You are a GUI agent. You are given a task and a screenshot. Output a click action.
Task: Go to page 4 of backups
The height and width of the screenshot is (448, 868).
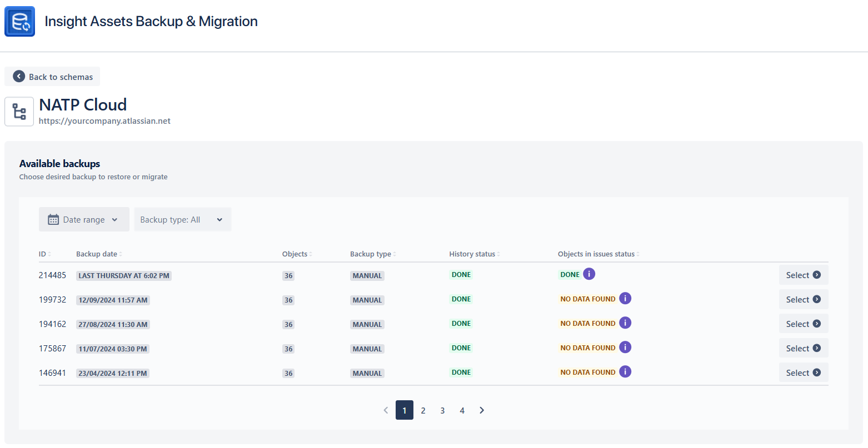pyautogui.click(x=462, y=410)
